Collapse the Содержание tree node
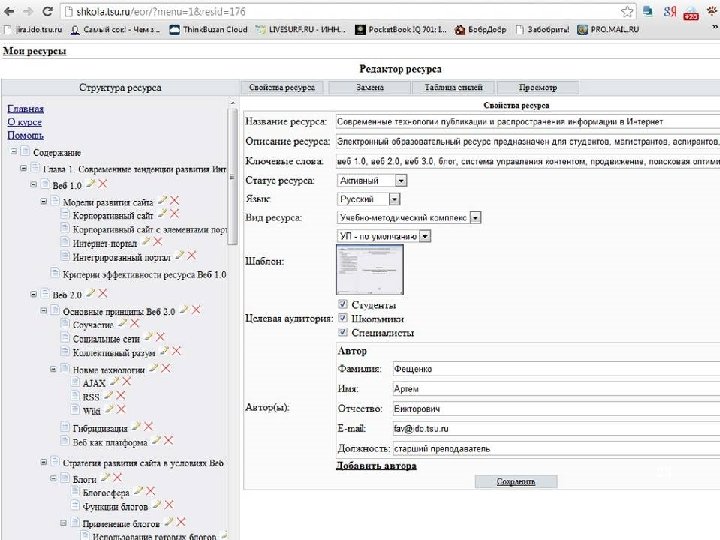The height and width of the screenshot is (540, 720). [x=14, y=151]
